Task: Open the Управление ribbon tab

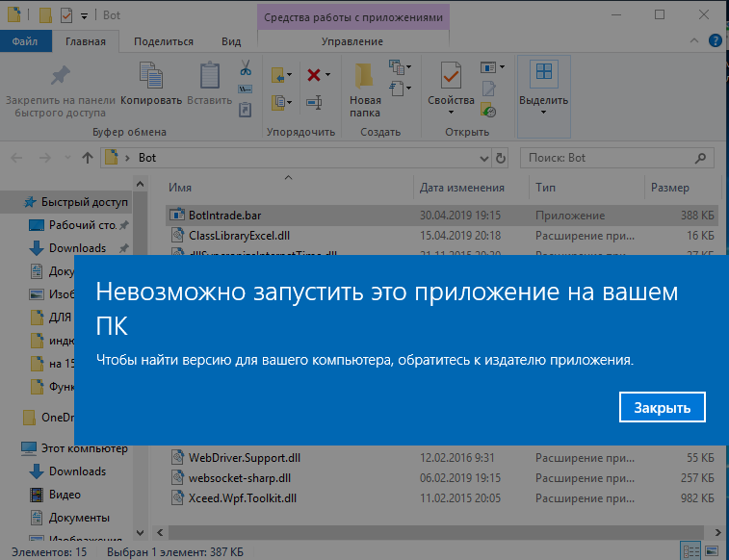Action: [x=352, y=41]
